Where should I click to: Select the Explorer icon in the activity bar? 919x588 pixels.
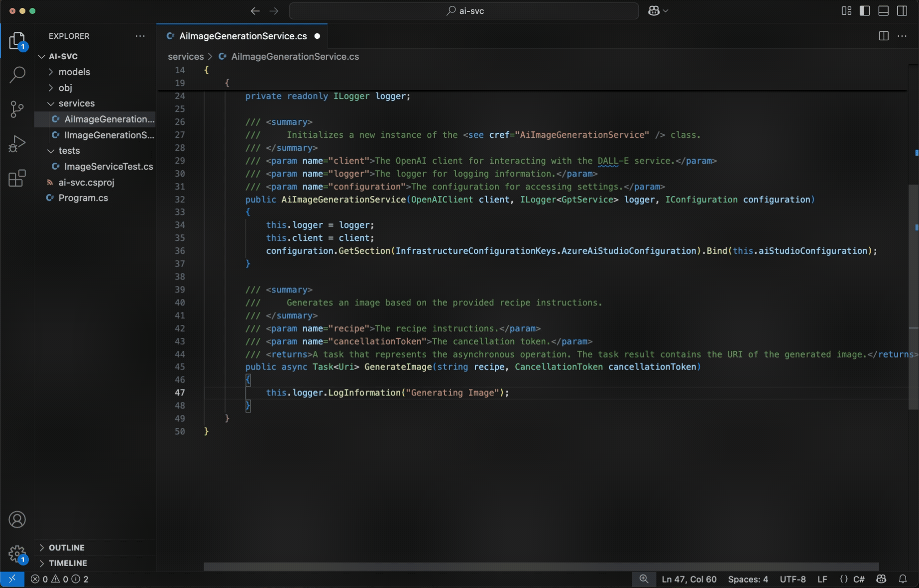pos(17,41)
